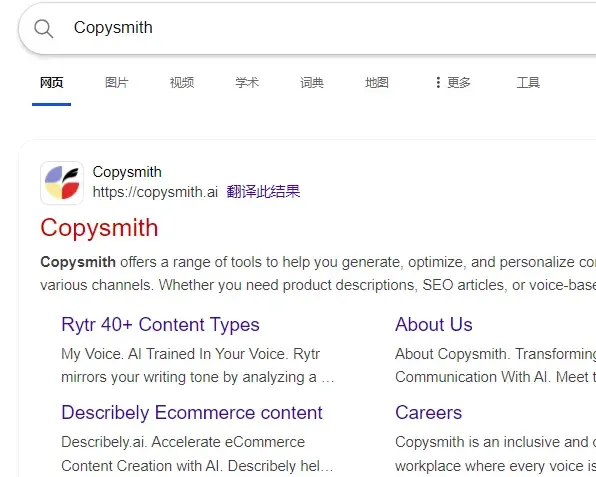Open the 视频 tab
Image resolution: width=596 pixels, height=477 pixels.
[x=182, y=82]
